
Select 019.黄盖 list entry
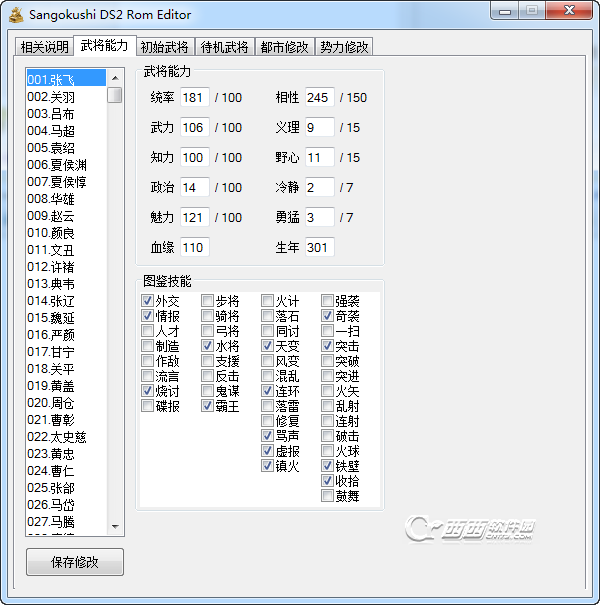(66, 386)
